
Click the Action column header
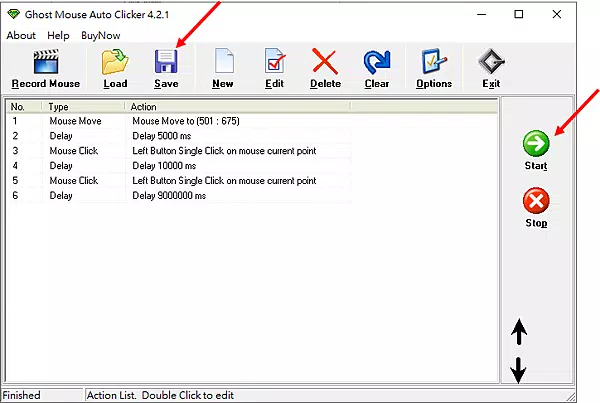(237, 107)
